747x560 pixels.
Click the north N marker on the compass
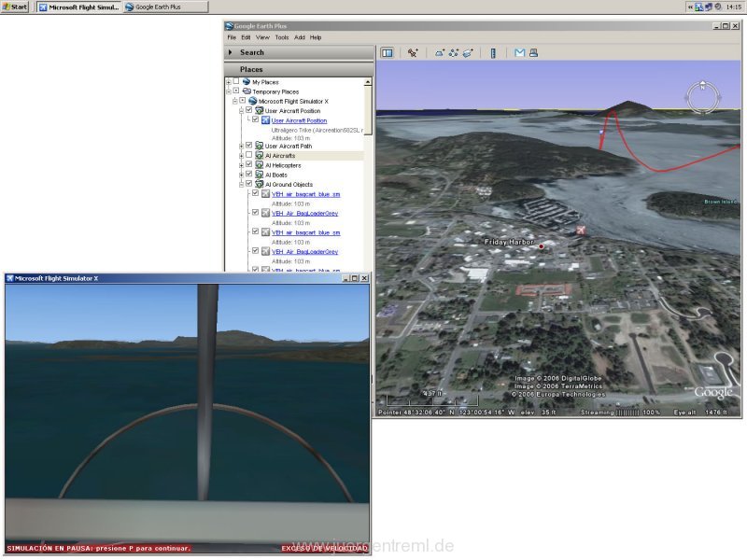point(702,86)
